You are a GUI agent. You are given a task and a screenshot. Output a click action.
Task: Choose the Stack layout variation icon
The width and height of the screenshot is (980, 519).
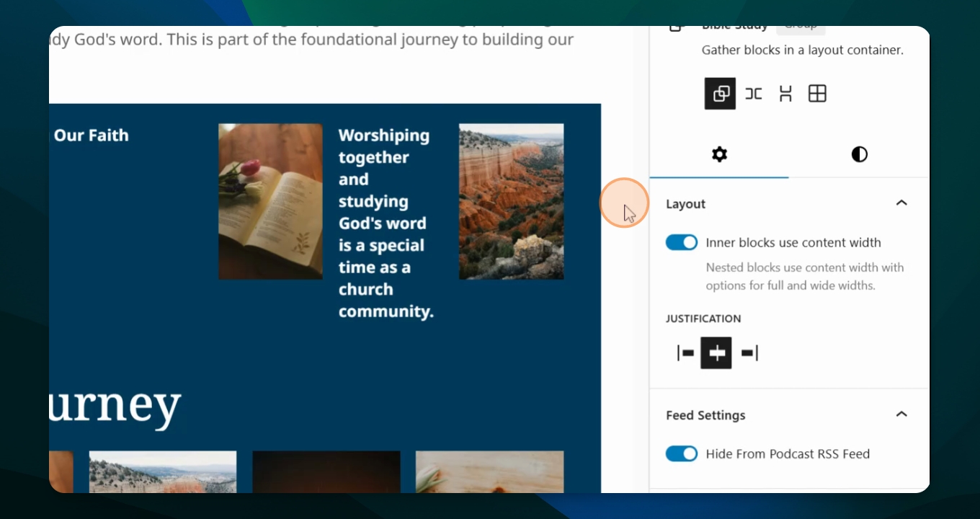click(785, 94)
